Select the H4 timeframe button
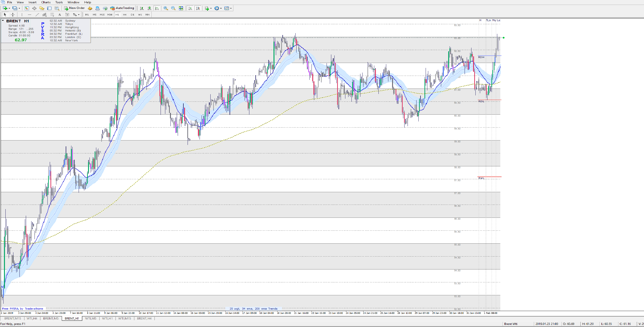 [x=124, y=15]
